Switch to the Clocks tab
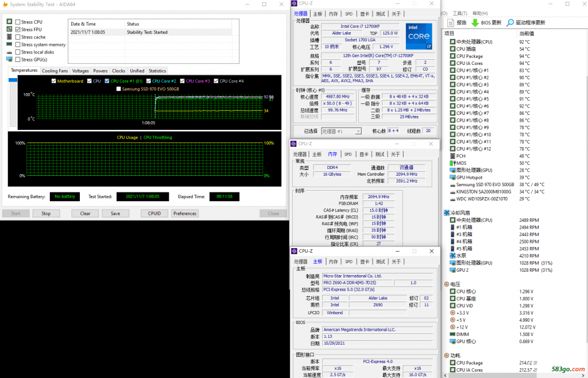The height and width of the screenshot is (378, 588). [118, 71]
